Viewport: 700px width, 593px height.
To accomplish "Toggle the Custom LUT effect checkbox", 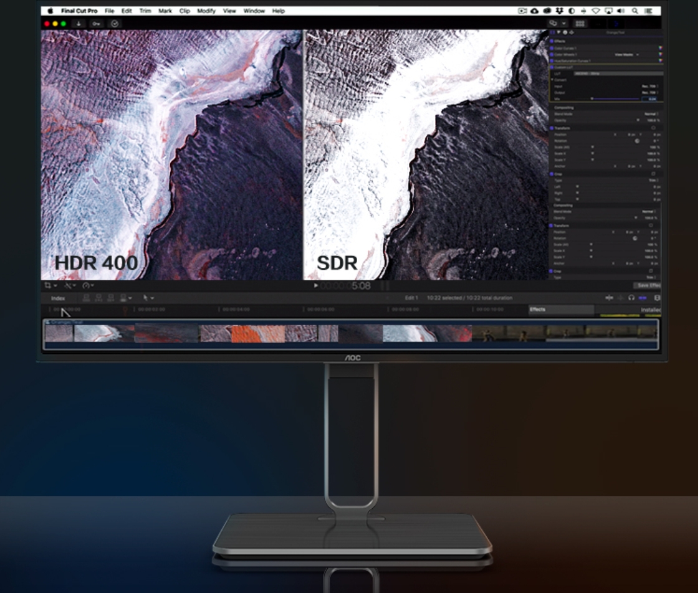I will pyautogui.click(x=552, y=67).
